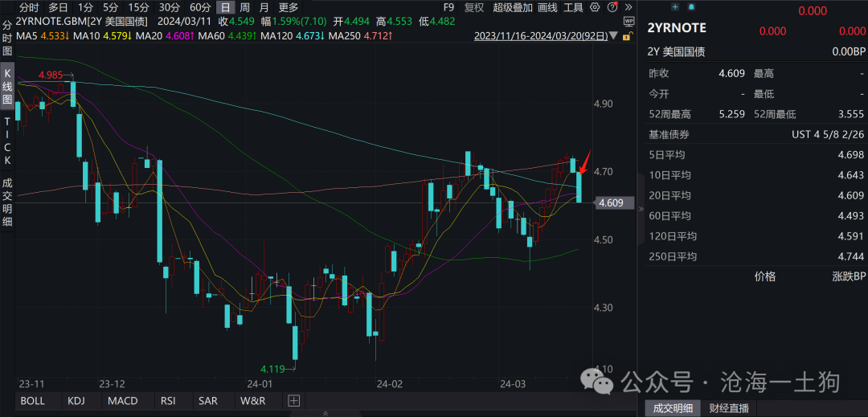Open the 工具 tools menu

[574, 8]
